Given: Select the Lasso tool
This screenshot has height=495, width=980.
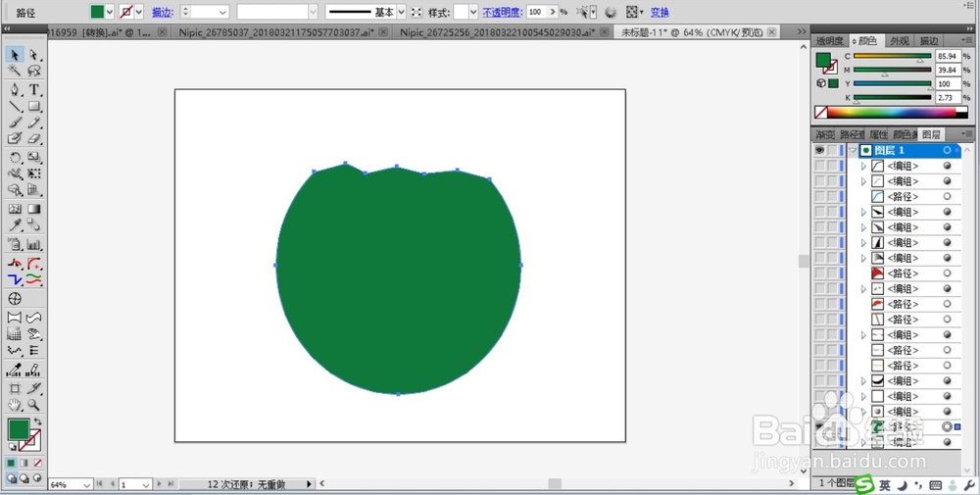Looking at the screenshot, I should (33, 72).
